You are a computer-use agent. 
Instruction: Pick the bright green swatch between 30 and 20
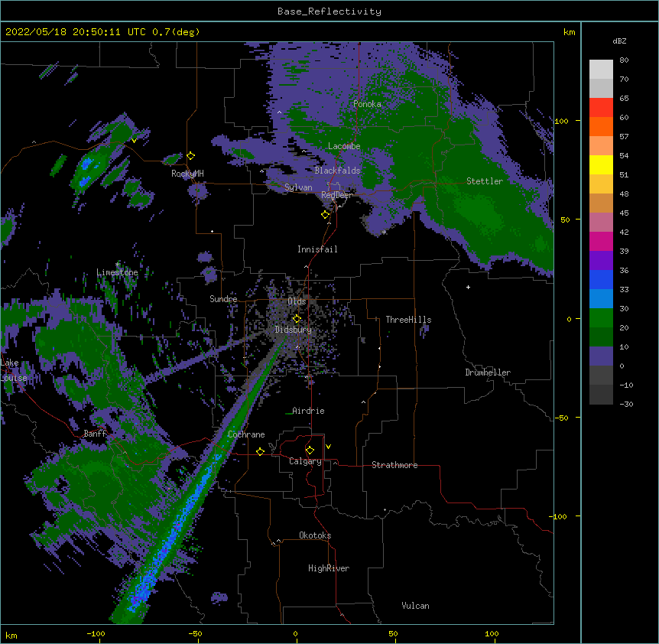601,318
